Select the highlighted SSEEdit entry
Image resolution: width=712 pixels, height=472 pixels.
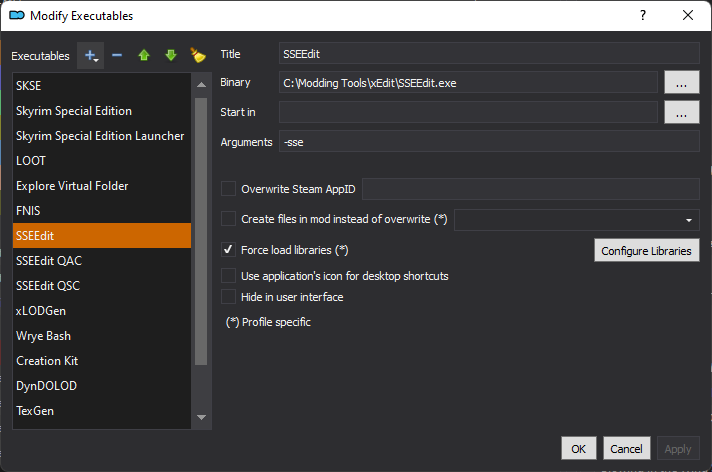102,235
